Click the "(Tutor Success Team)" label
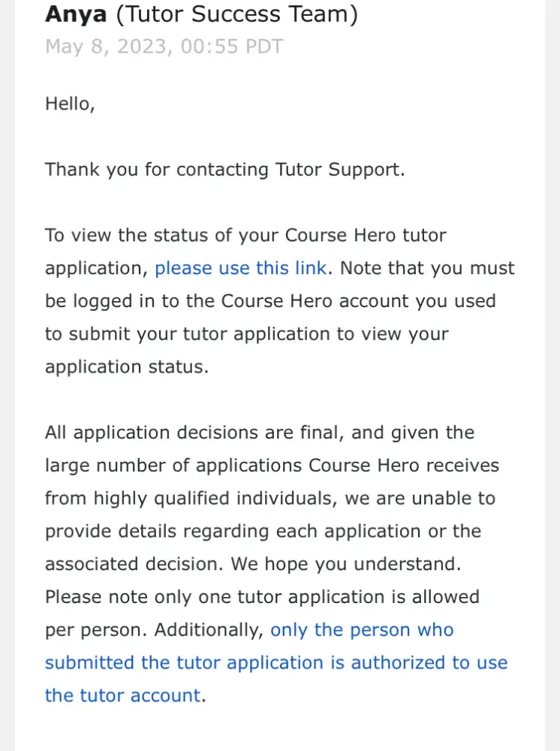Screen dimensions: 560x751 [x=236, y=14]
